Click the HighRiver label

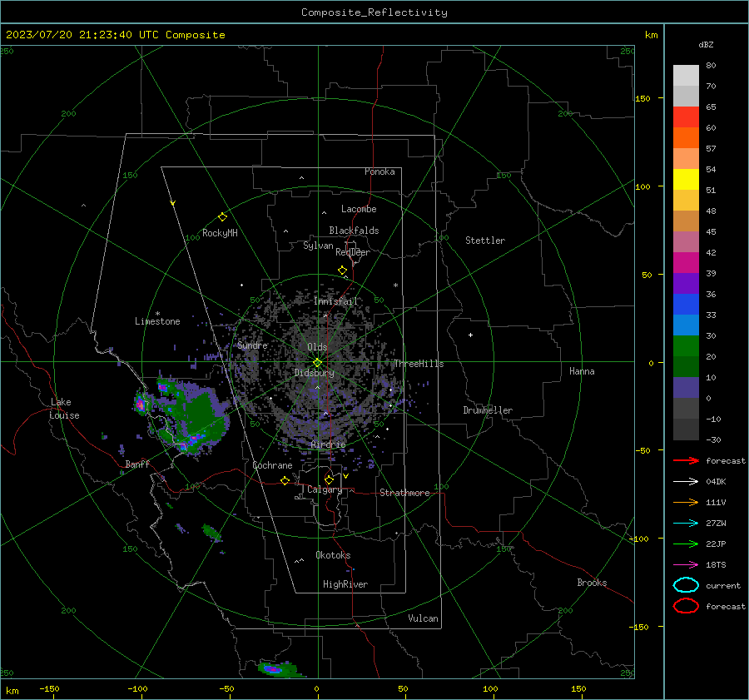click(345, 584)
